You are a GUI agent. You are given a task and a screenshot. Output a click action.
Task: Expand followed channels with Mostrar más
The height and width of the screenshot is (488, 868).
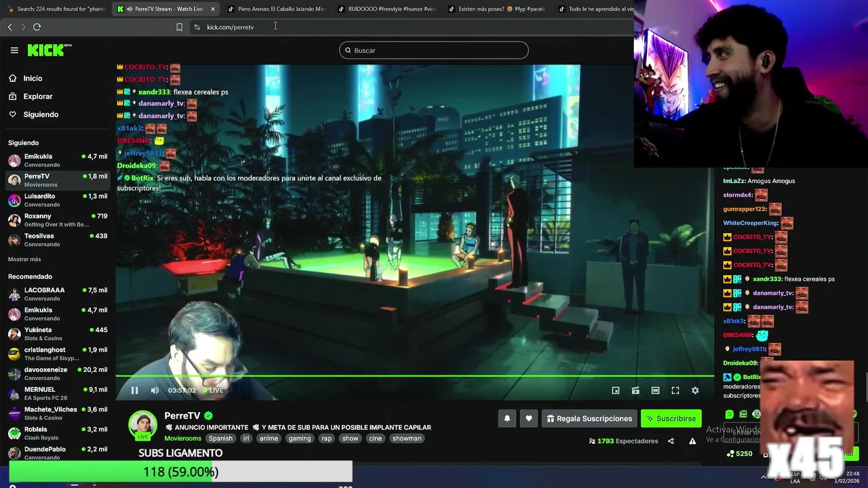24,260
